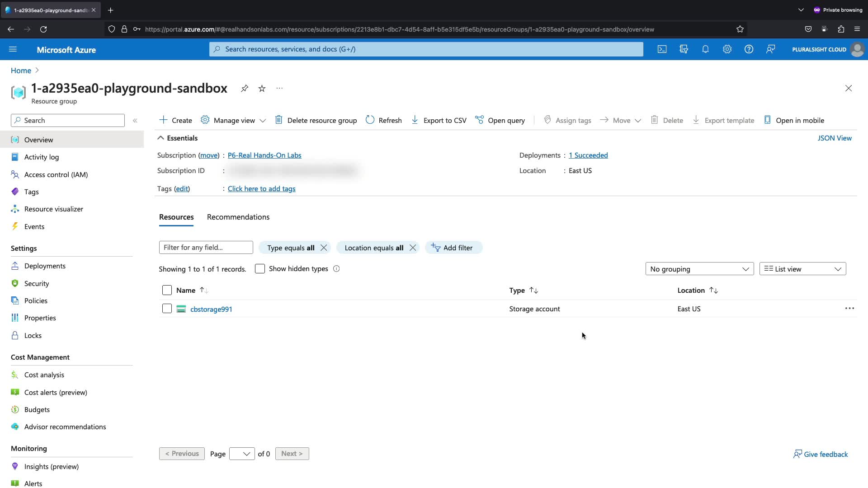This screenshot has width=868, height=488.
Task: Open the portal settings gear
Action: point(727,49)
